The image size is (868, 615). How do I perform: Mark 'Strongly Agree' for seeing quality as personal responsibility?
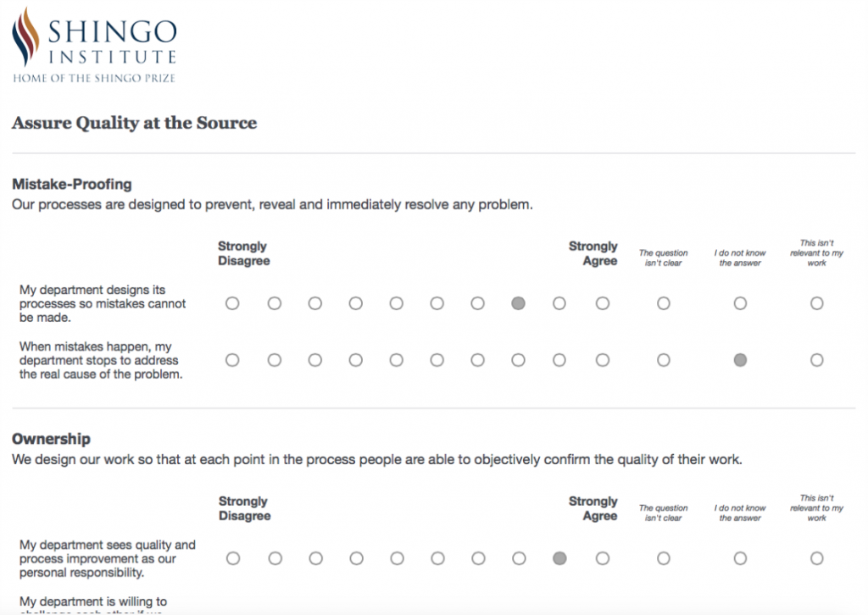602,558
